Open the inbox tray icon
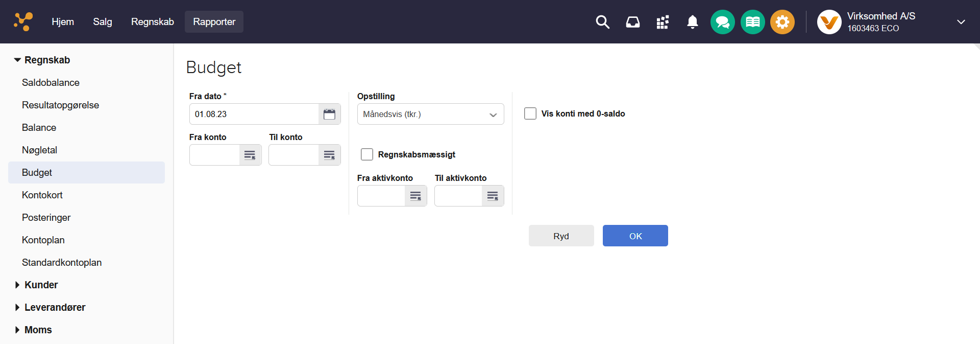 click(632, 22)
